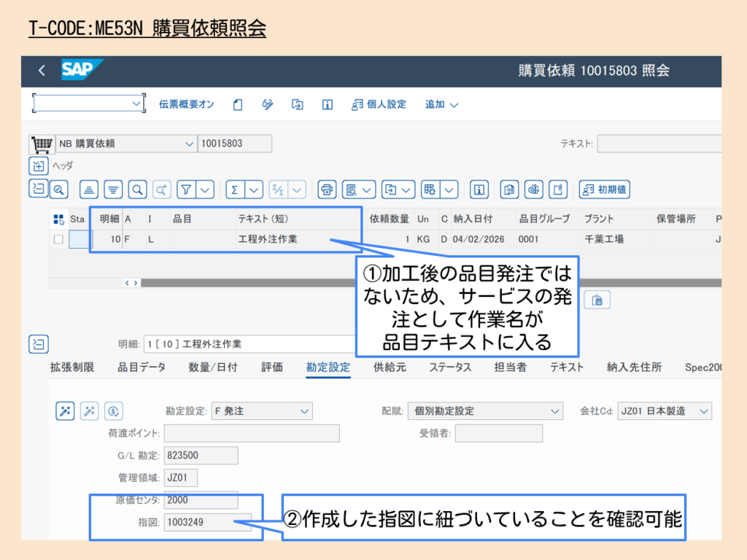Screen dimensions: 747x560
Task: Click the print icon in item toolbar
Action: tap(328, 190)
